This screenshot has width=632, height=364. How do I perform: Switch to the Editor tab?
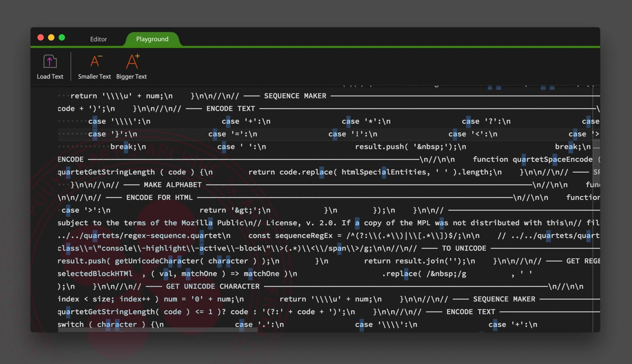point(98,39)
